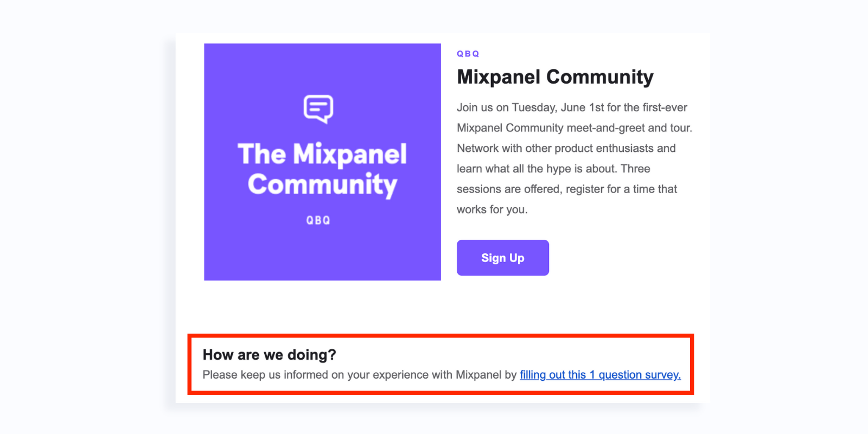868x434 pixels.
Task: Select the purple Mixpanel Community banner image
Action: tap(322, 162)
